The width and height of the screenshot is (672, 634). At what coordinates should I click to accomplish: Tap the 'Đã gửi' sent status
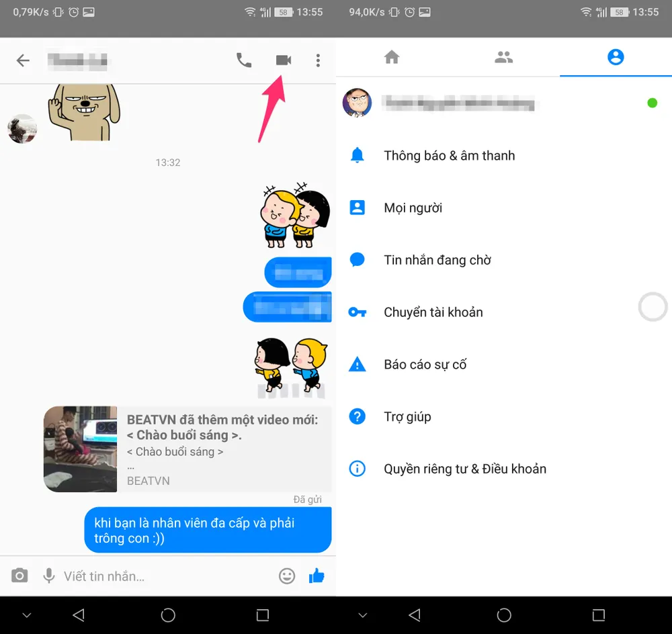(x=307, y=500)
